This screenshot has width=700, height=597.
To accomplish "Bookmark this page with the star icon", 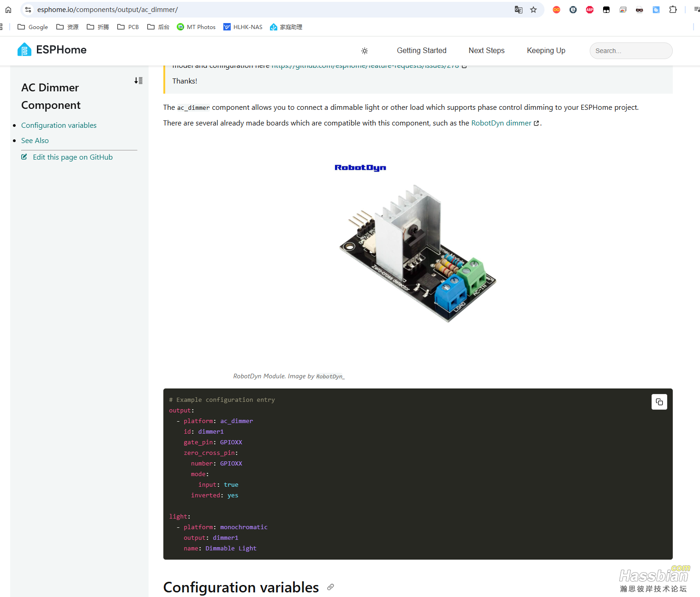I will coord(533,10).
